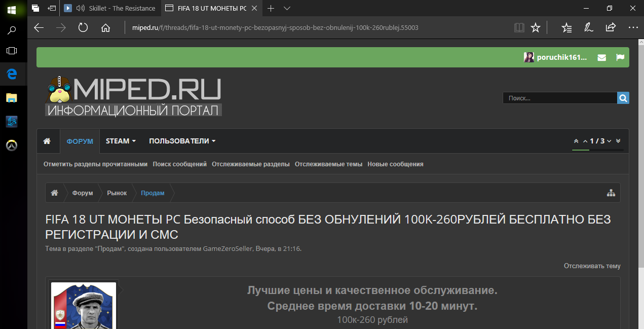This screenshot has width=644, height=329.
Task: Open the ФОРУМ navigation tab
Action: pyautogui.click(x=80, y=141)
